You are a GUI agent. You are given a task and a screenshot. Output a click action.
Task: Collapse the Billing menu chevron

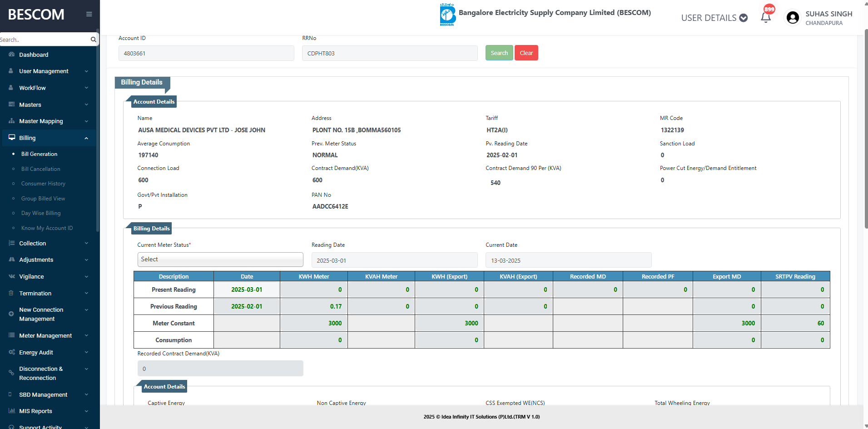pos(86,138)
